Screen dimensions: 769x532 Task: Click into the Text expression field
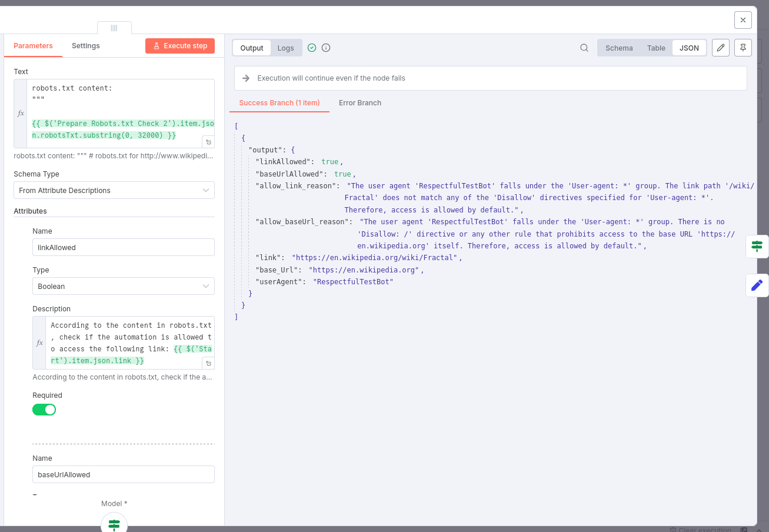[x=120, y=113]
